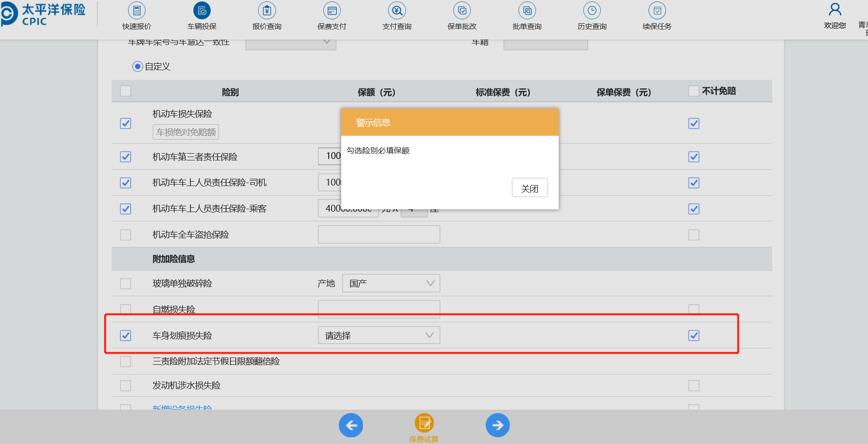
Task: Click the 机动车第三者责任保险 保额 field
Action: click(x=330, y=156)
